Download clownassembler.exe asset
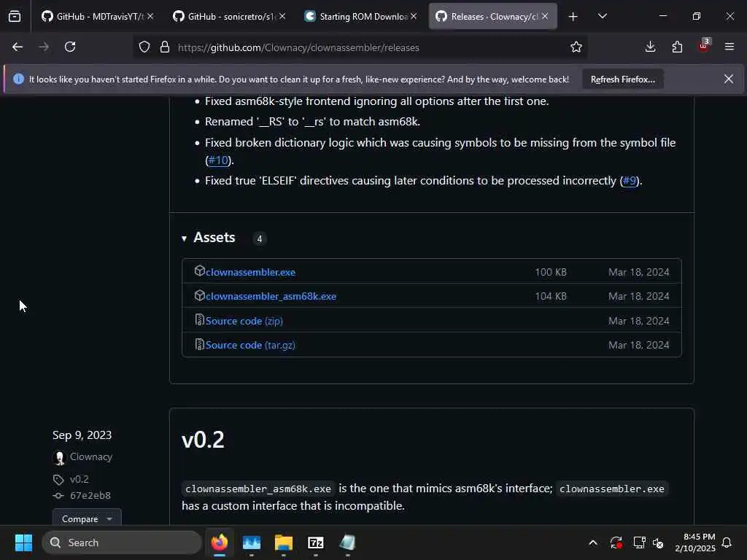This screenshot has height=560, width=747. pyautogui.click(x=251, y=273)
